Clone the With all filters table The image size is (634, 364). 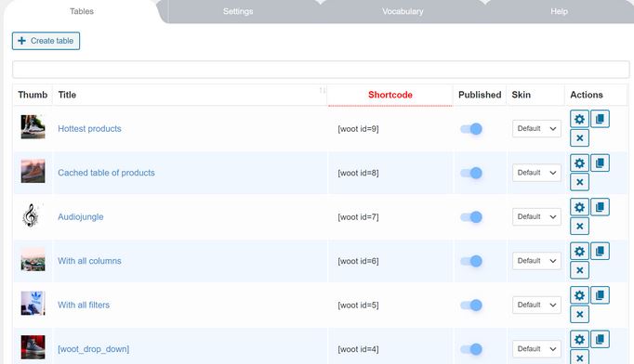click(x=600, y=295)
